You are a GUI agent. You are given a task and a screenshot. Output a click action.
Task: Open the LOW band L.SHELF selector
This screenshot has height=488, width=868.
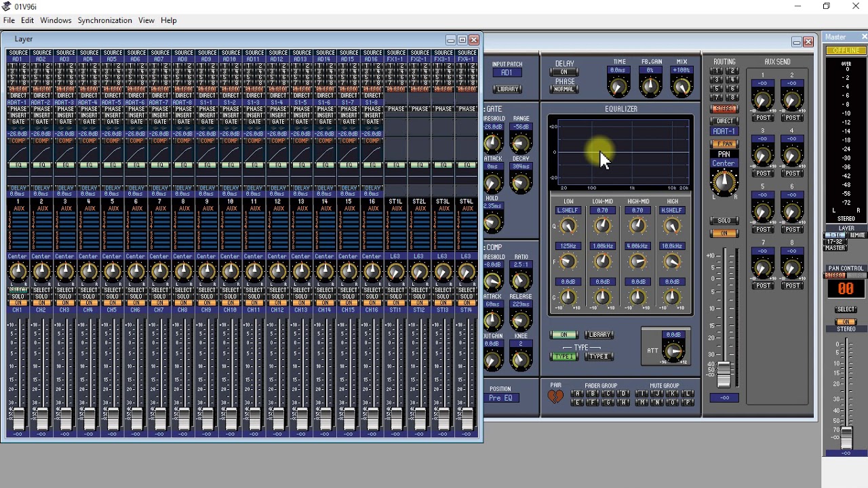[x=568, y=211]
